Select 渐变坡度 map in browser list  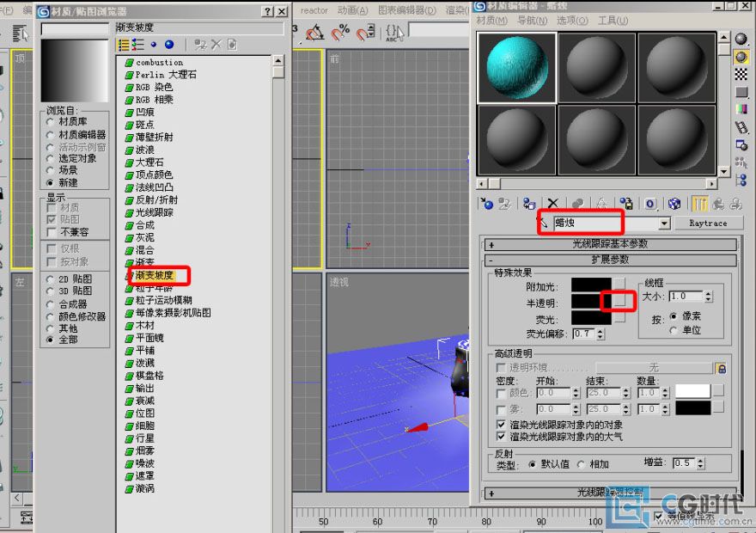click(x=155, y=275)
